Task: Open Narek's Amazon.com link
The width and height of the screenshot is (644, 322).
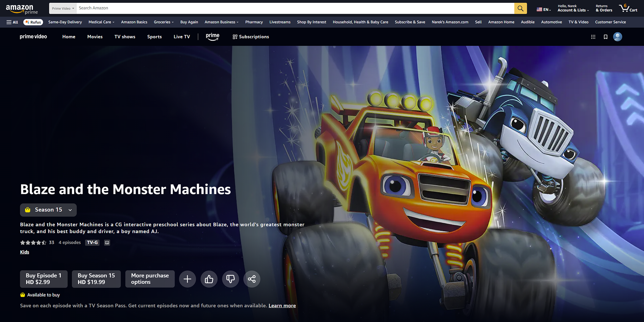Action: [x=450, y=22]
